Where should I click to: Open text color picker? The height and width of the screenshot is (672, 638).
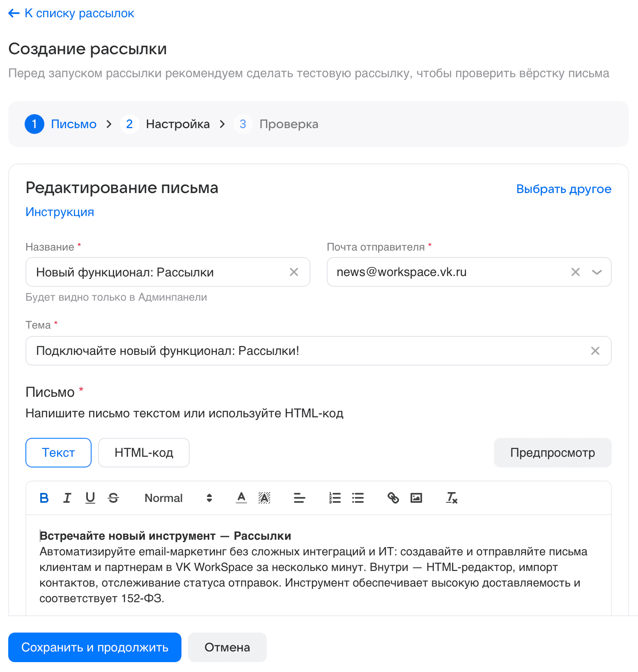(x=241, y=498)
